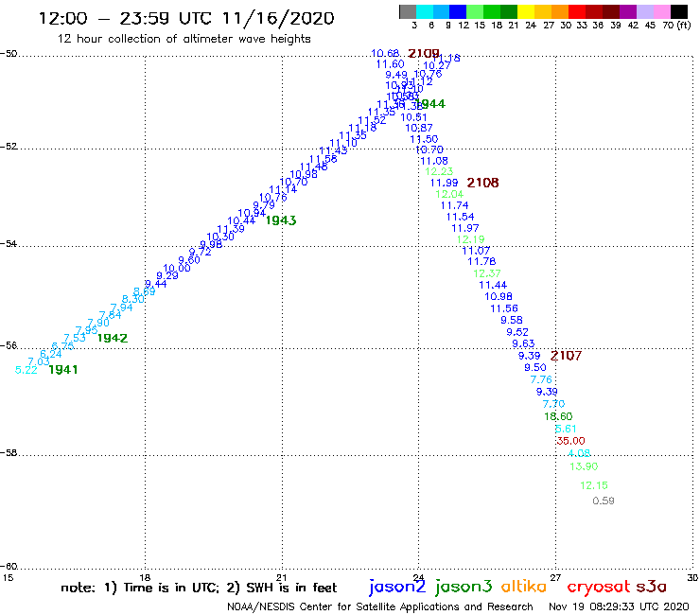Click the 4.08 wave height value
The width and height of the screenshot is (700, 615).
[579, 453]
